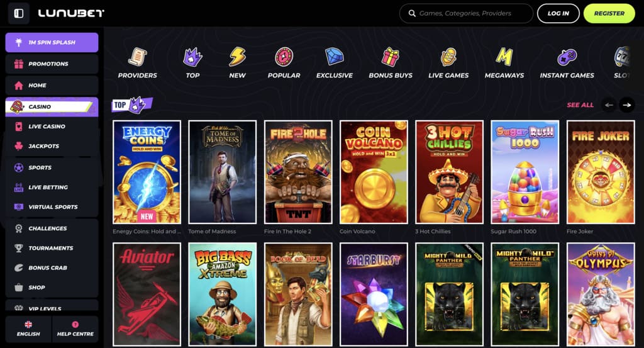Focus the Games, Categories, Providers search field
Screen dimensions: 644x348
[x=466, y=14]
